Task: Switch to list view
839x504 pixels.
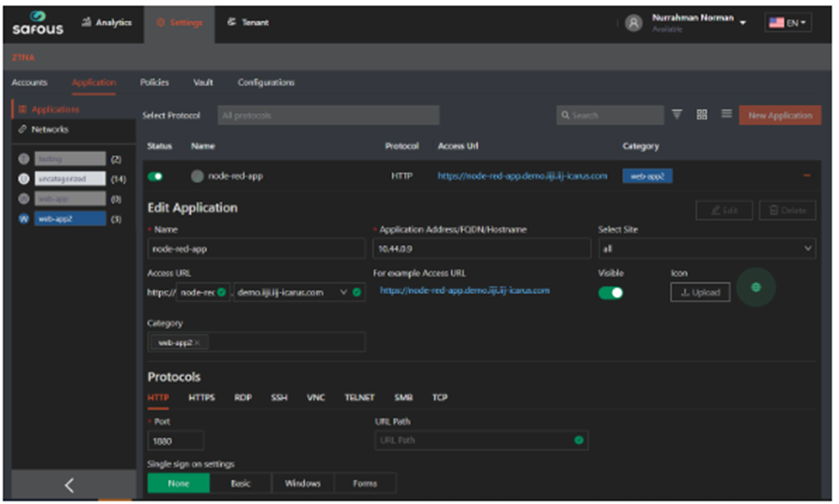Action: pyautogui.click(x=726, y=114)
